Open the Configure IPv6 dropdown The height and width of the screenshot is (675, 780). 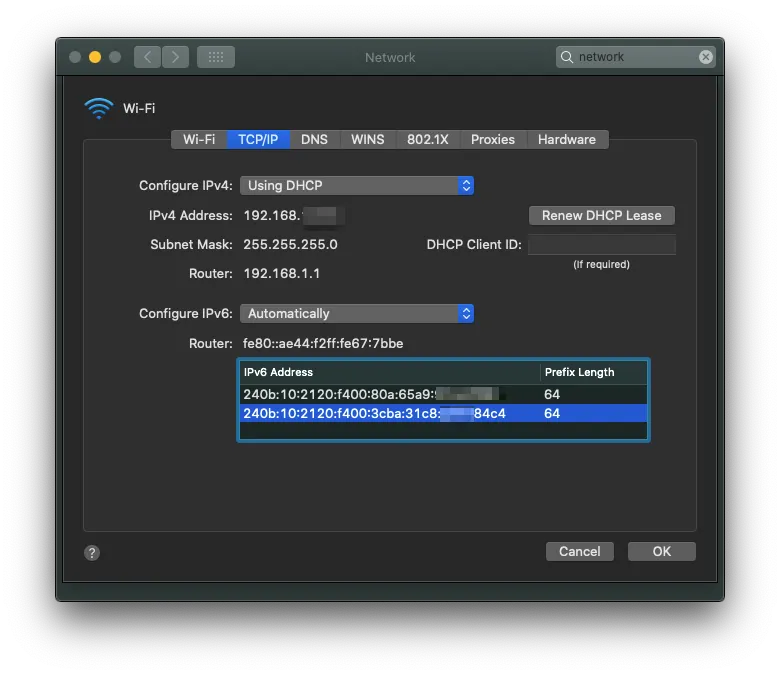(x=356, y=313)
